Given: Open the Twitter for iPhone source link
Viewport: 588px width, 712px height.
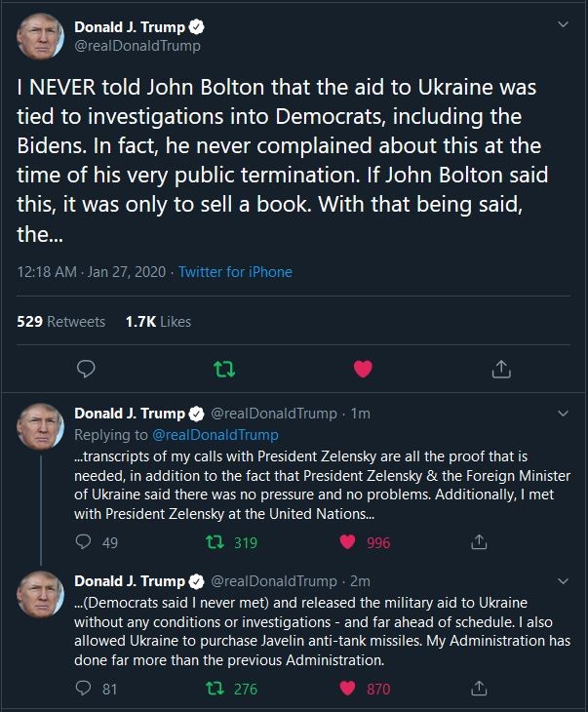Looking at the screenshot, I should [x=235, y=272].
